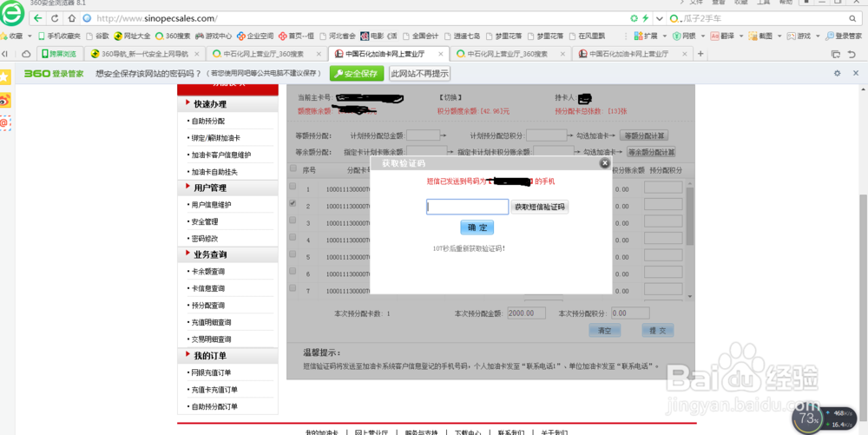The width and height of the screenshot is (868, 435).
Task: Open 翻译 translate tool
Action: point(714,36)
